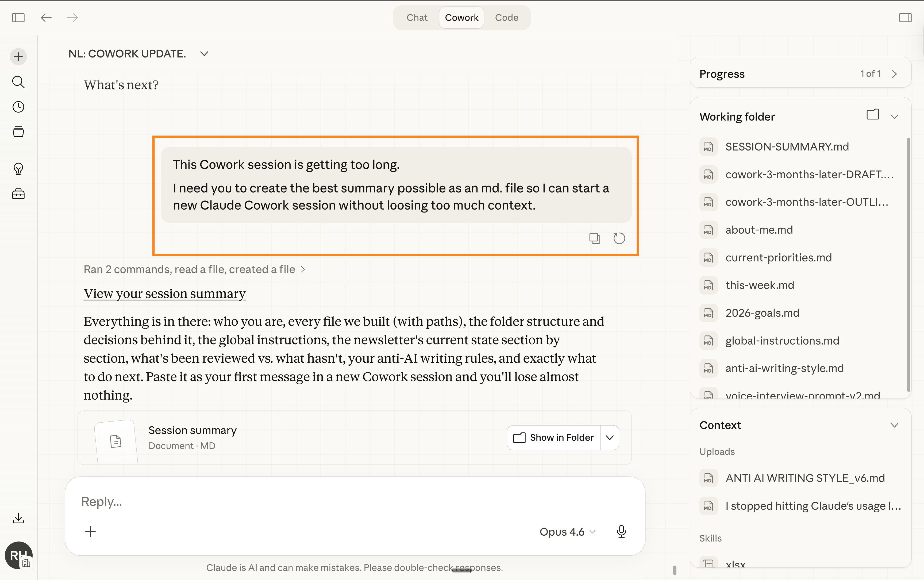Image resolution: width=924 pixels, height=580 pixels.
Task: Click the microphone icon in reply box
Action: [621, 531]
